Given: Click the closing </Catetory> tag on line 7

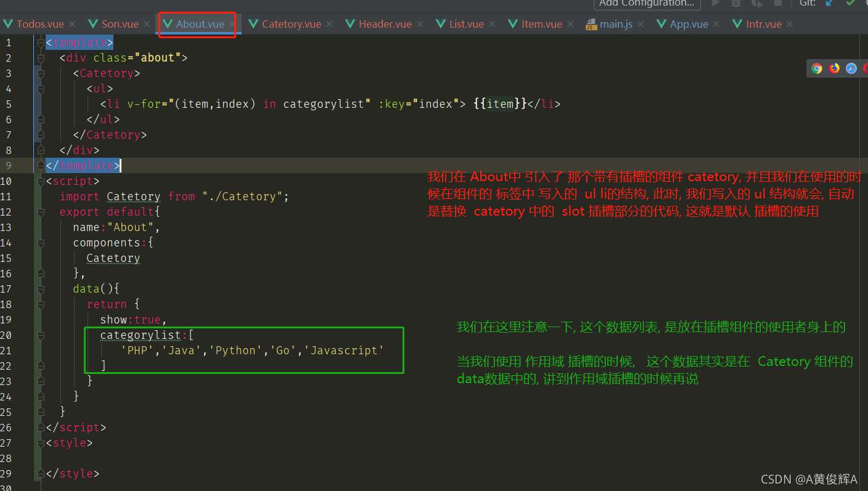Looking at the screenshot, I should pyautogui.click(x=110, y=135).
